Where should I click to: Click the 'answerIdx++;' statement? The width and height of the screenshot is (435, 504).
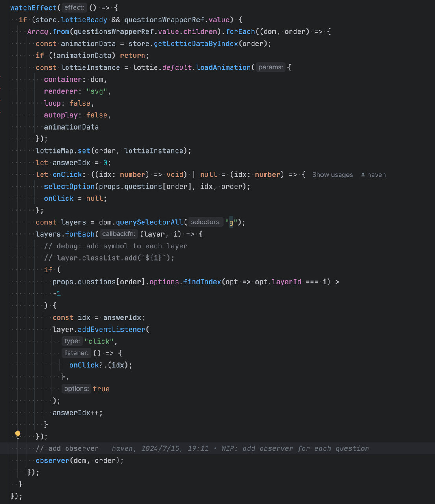click(78, 413)
